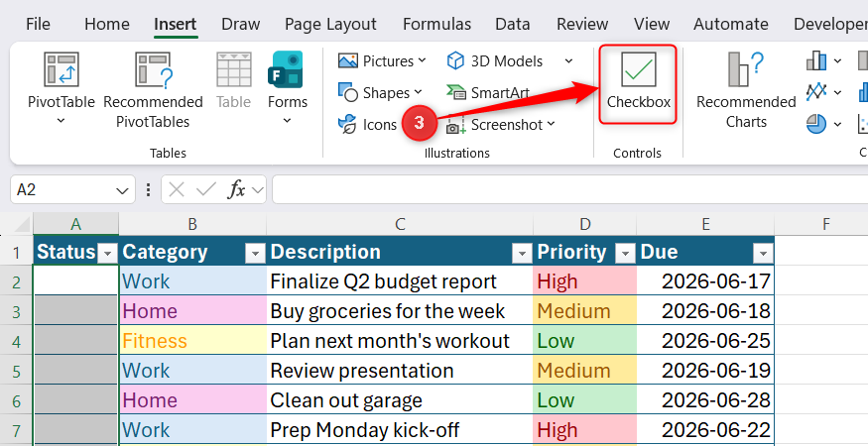Select due date 2026-06-28 cell
Screen dimensions: 868x446
point(705,400)
